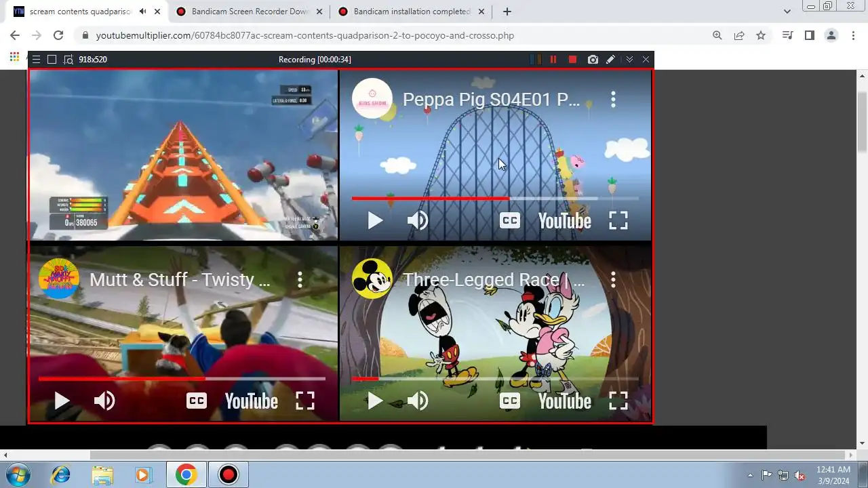Open a new Chrome tab
Image resolution: width=868 pixels, height=488 pixels.
pos(507,12)
